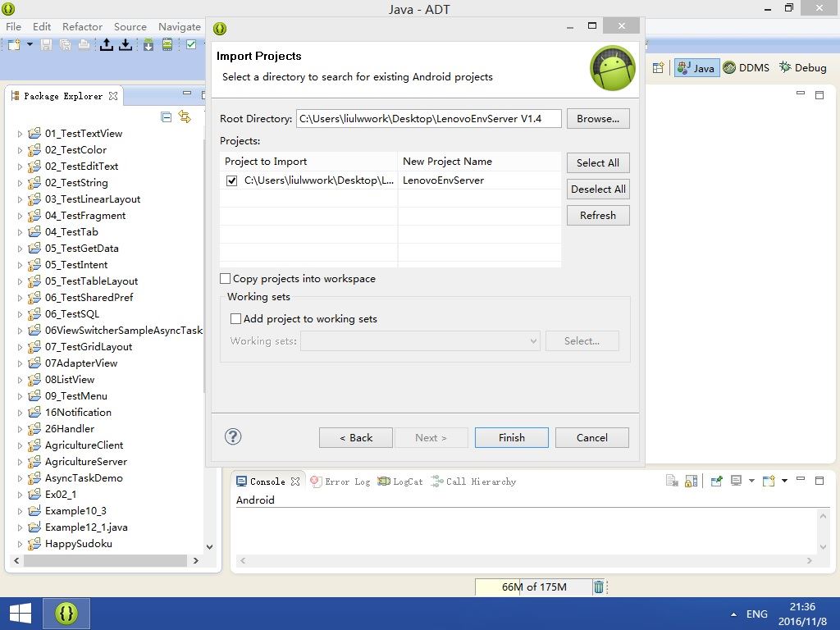Click the Save toolbar icon
Viewport: 840px width, 630px height.
pos(47,44)
